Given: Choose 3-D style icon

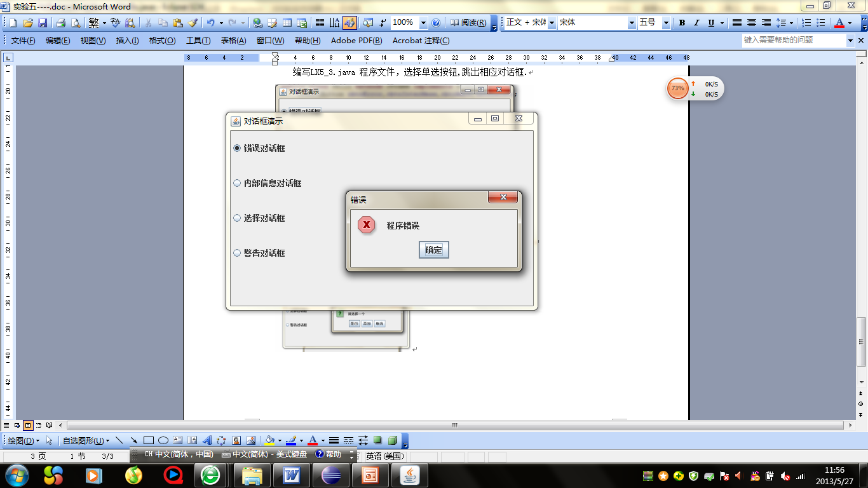Looking at the screenshot, I should tap(393, 440).
